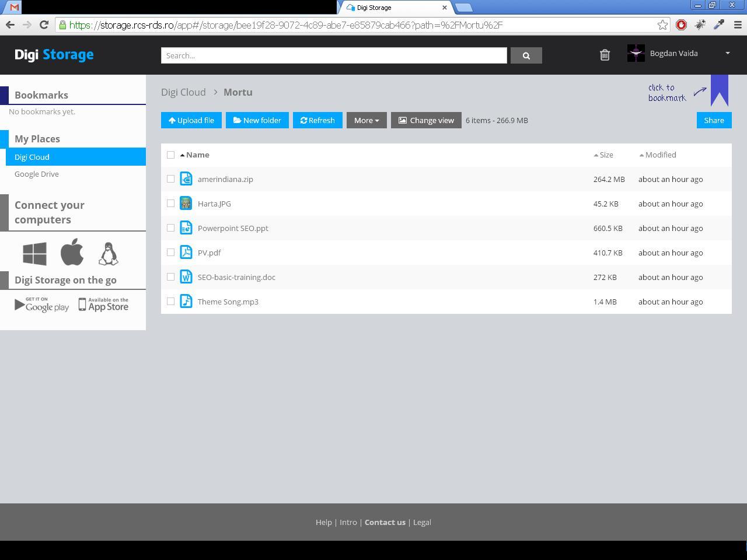
Task: Go to Digi Cloud breadcrumb
Action: pyautogui.click(x=183, y=92)
